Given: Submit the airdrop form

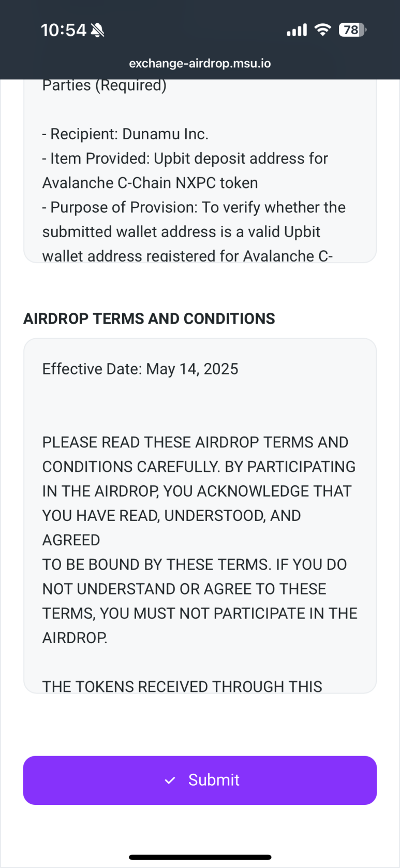Looking at the screenshot, I should (x=200, y=780).
